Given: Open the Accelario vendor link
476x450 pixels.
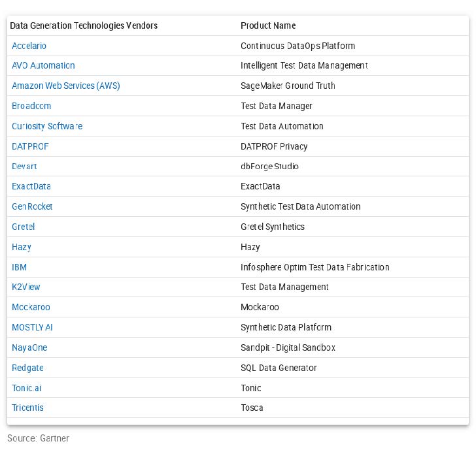Looking at the screenshot, I should [x=29, y=46].
